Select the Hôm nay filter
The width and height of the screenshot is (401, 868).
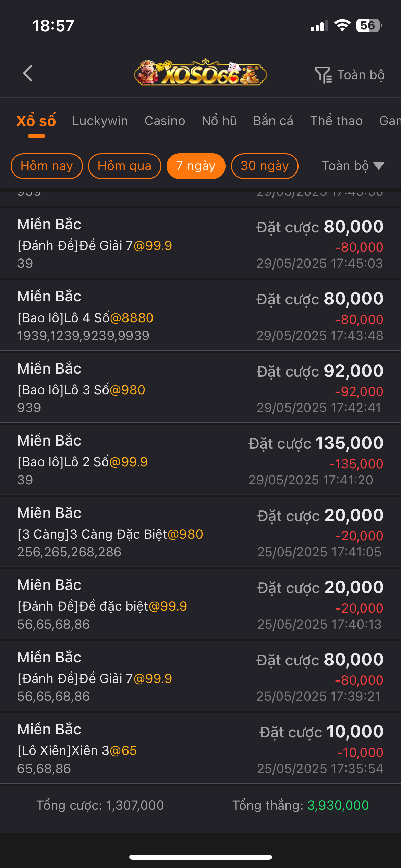coord(47,166)
